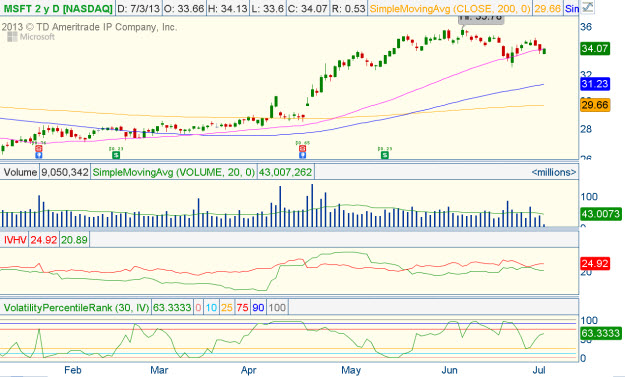Click the Hi price bubble above June candles
The width and height of the screenshot is (625, 377).
(x=480, y=19)
